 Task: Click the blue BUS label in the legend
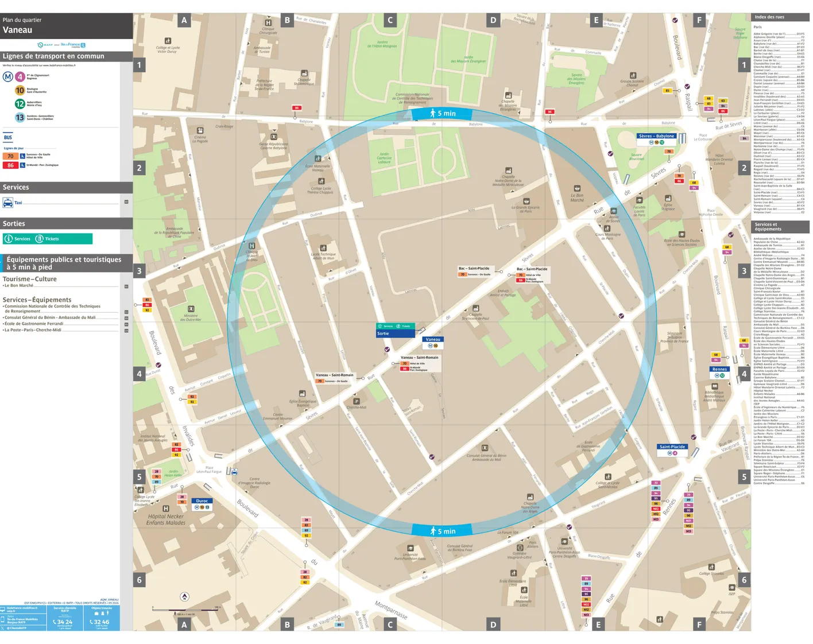pyautogui.click(x=8, y=138)
